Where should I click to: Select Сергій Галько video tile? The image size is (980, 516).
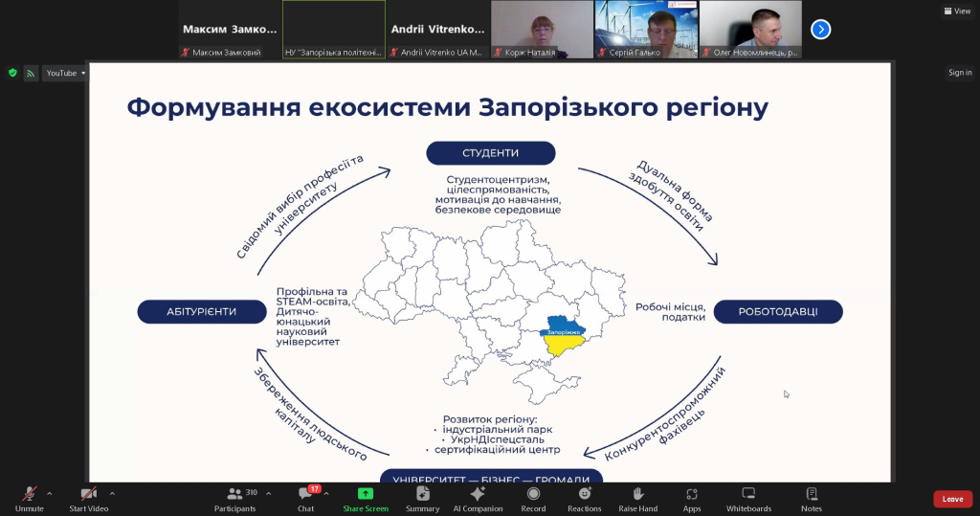click(646, 30)
